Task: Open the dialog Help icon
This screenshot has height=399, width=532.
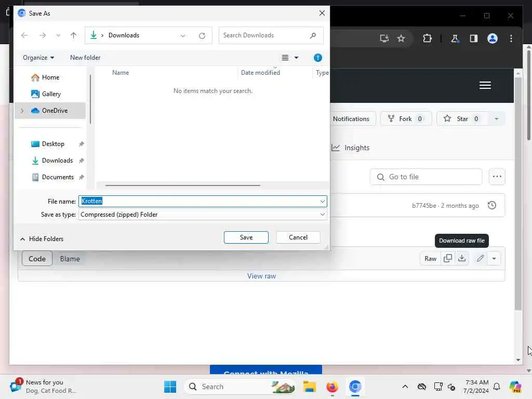Action: [318, 58]
